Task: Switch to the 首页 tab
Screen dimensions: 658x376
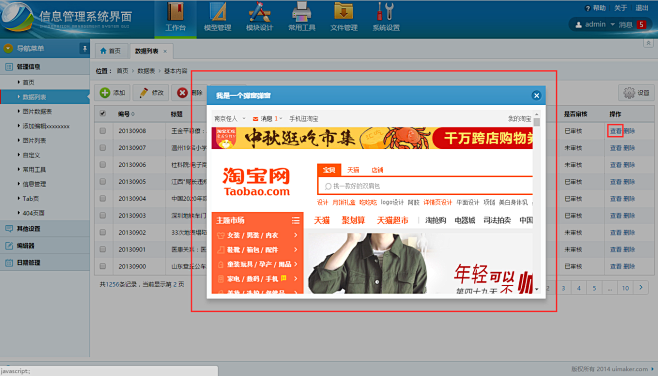Action: click(110, 51)
